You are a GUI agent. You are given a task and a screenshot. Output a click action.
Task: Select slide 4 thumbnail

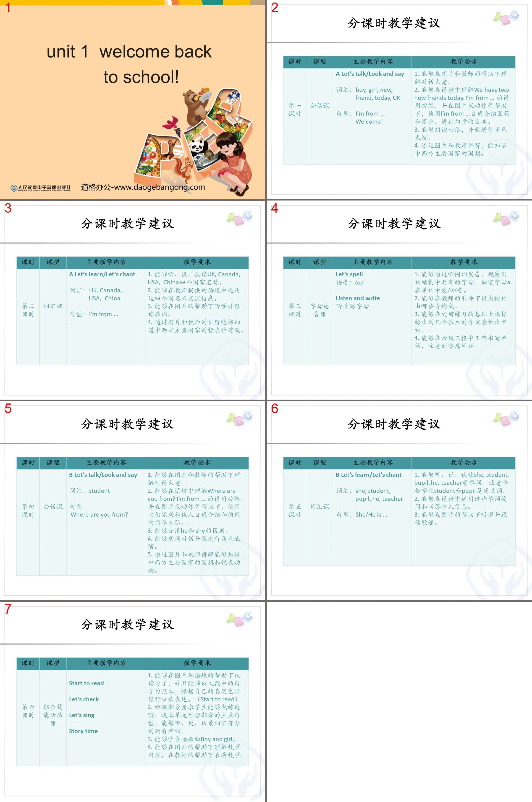pyautogui.click(x=399, y=301)
